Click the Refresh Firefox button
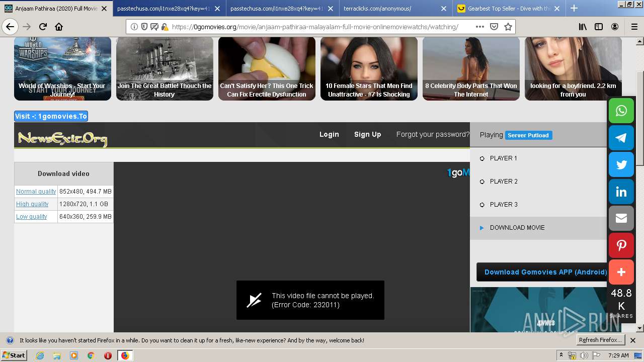The width and height of the screenshot is (644, 362). coord(601,340)
